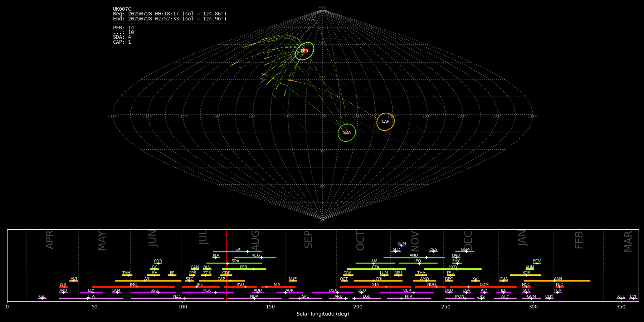Click the NTA shower bar in timeline
This screenshot has height=322, width=644.
pos(409,298)
